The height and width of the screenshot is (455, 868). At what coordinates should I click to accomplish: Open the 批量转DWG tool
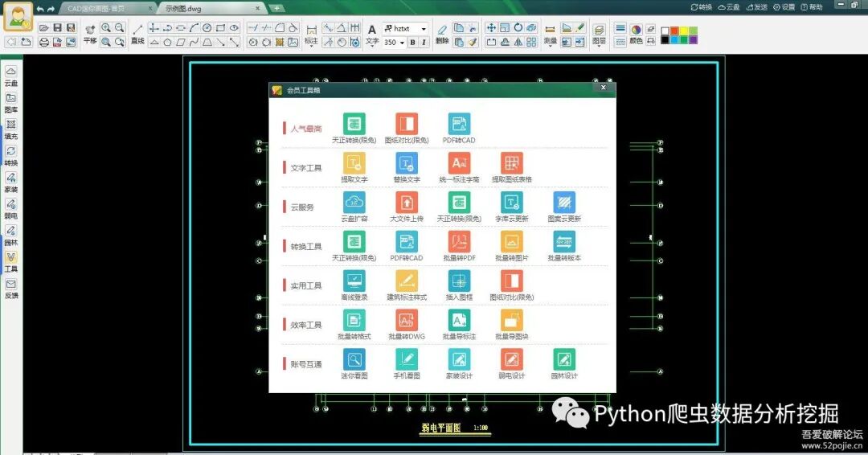tap(407, 324)
